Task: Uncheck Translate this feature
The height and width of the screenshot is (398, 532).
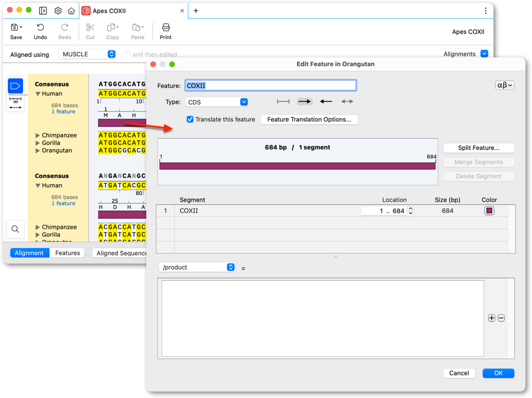Action: (190, 119)
